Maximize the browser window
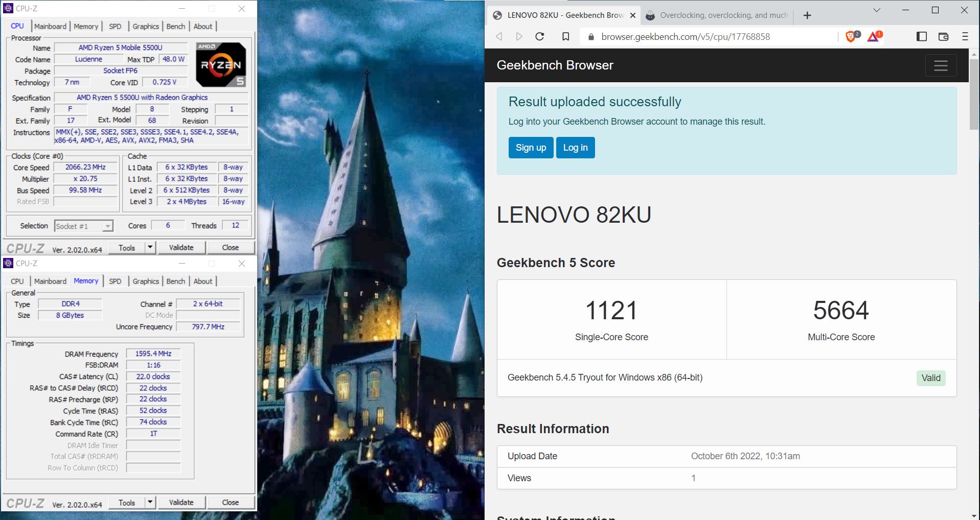 tap(935, 10)
